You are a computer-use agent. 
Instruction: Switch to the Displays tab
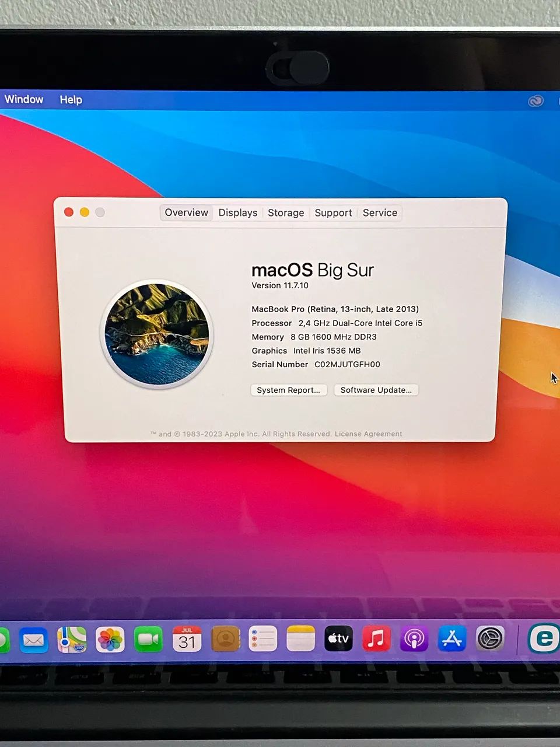[x=238, y=213]
